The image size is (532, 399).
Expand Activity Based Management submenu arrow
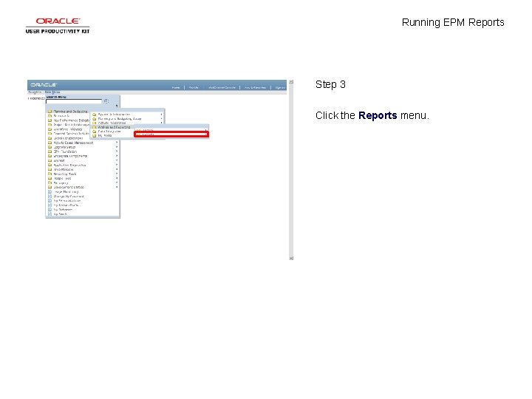coord(117,143)
